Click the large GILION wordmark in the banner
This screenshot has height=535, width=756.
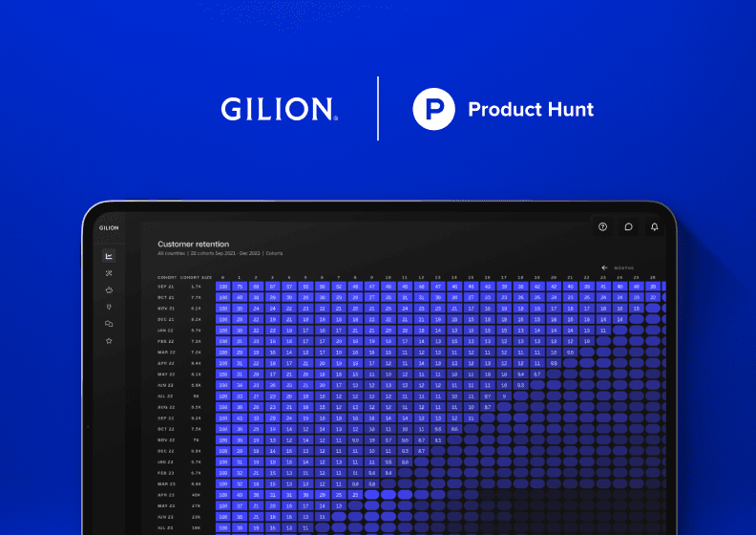(x=280, y=109)
